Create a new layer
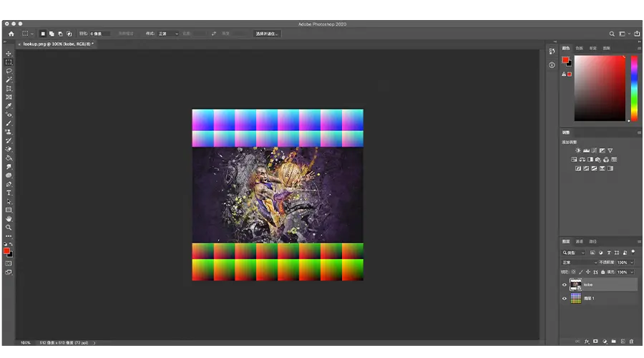Image resolution: width=644 pixels, height=358 pixels. click(x=623, y=341)
